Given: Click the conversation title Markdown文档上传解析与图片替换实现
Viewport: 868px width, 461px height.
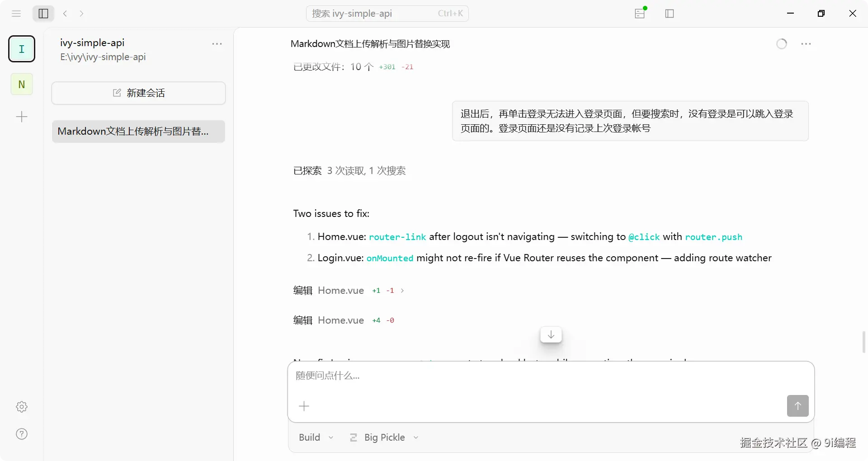Looking at the screenshot, I should pos(370,44).
